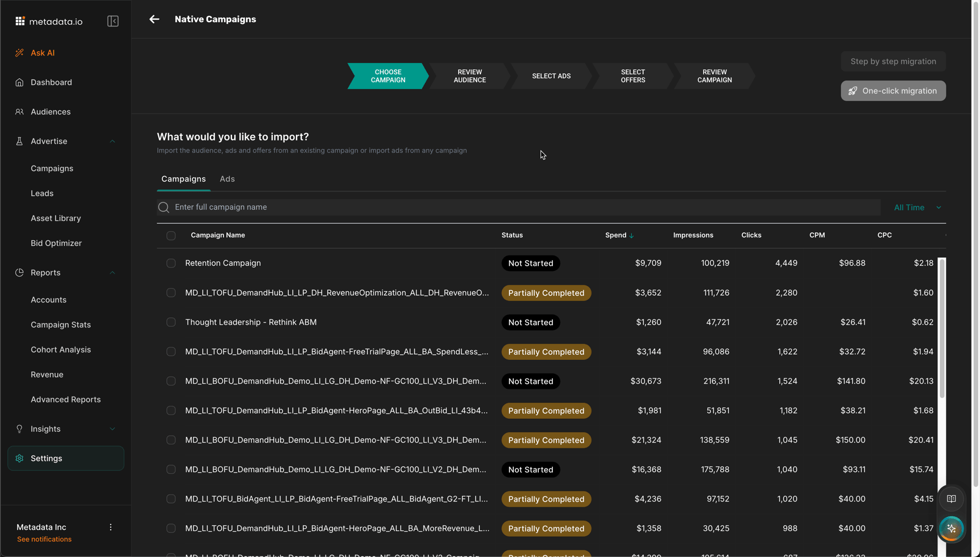Tick the Retention Campaign checkbox

click(171, 263)
